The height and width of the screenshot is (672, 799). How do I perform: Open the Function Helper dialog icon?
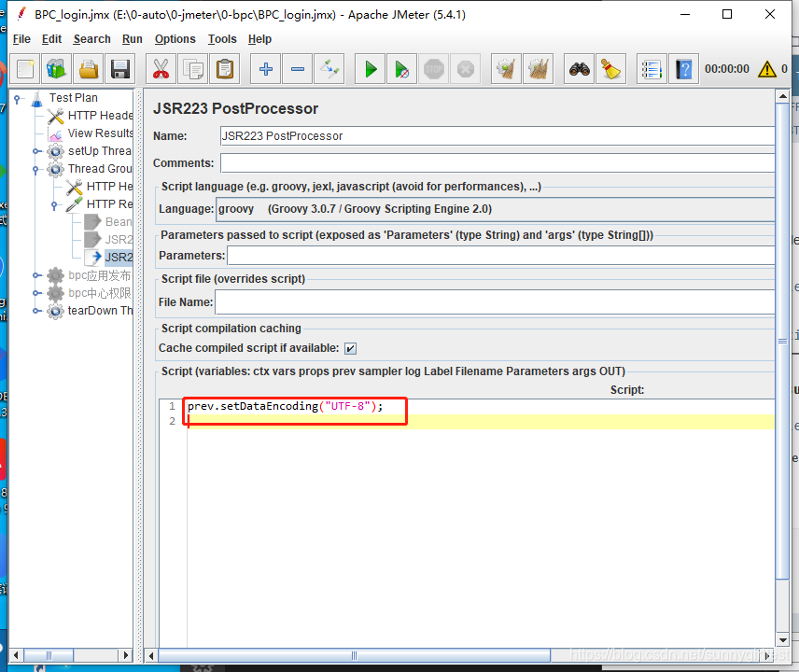tap(652, 69)
